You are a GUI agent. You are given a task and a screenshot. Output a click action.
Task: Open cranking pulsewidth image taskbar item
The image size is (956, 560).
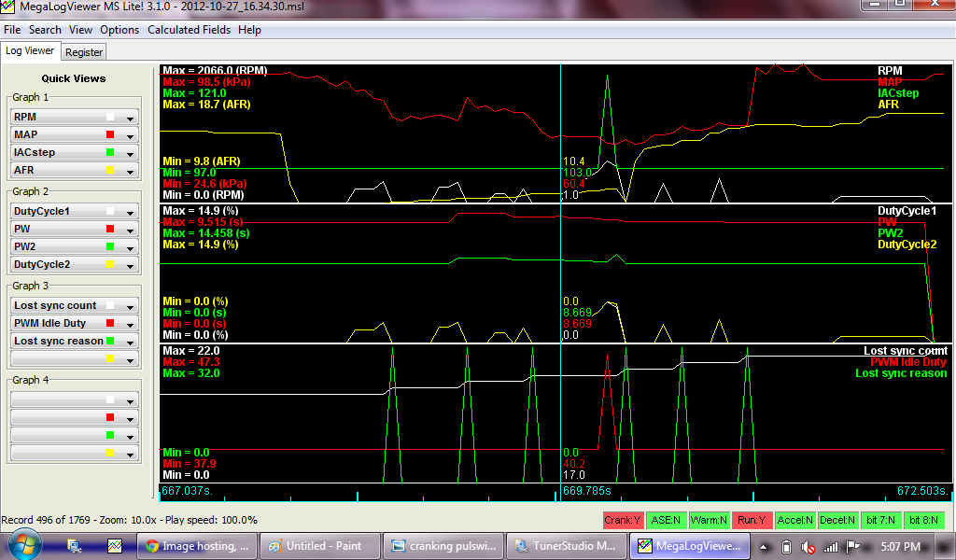click(443, 546)
